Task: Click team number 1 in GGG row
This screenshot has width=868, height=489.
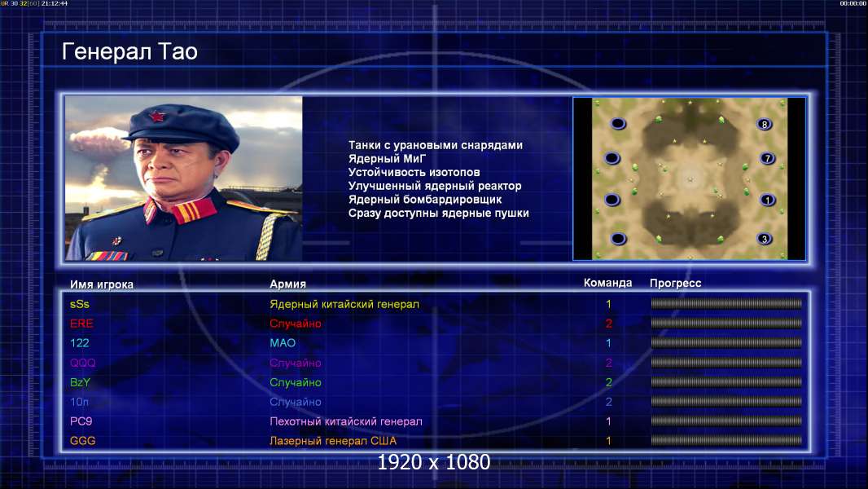Action: coord(608,441)
